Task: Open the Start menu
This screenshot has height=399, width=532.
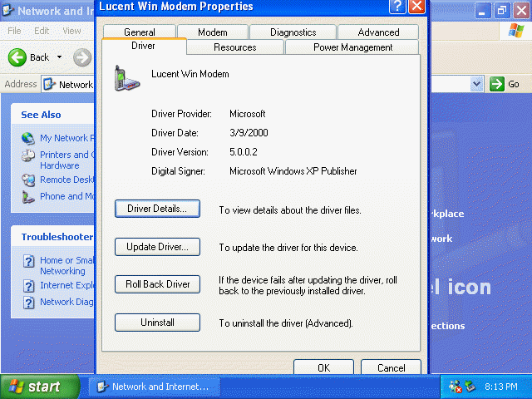Action: tap(40, 387)
